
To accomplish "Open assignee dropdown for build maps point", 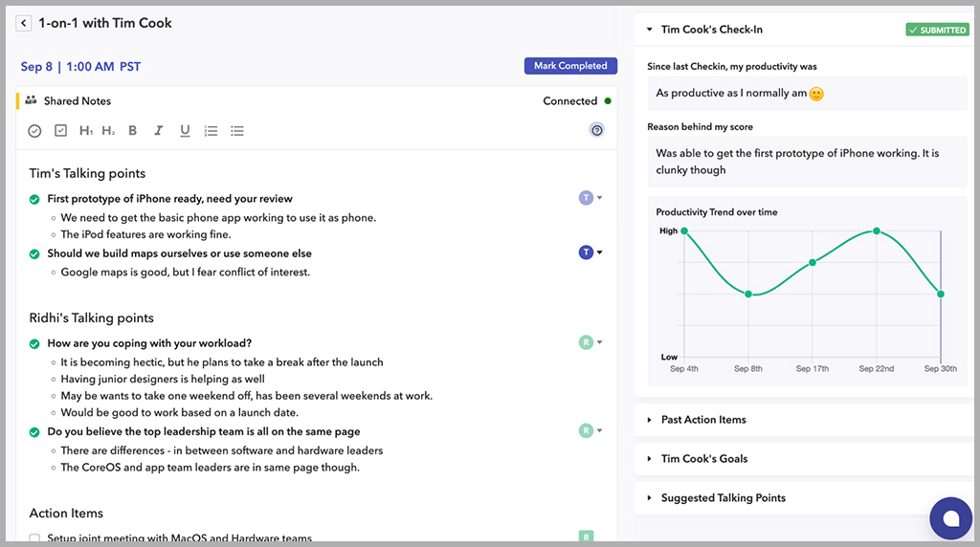I will pos(599,252).
